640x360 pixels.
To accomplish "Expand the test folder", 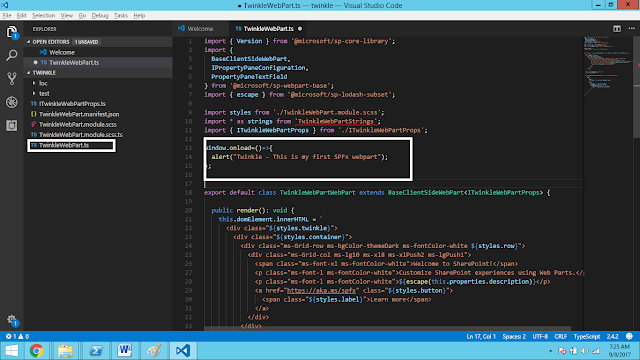I will point(44,93).
